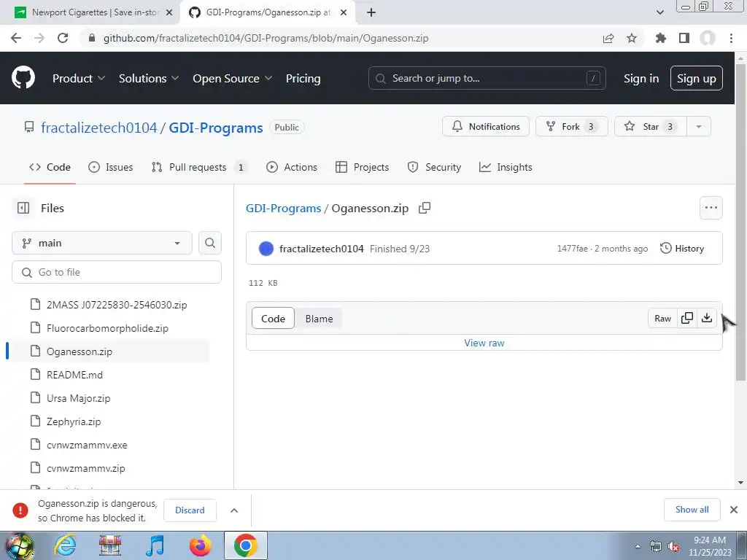
Task: Click the View raw link
Action: 484,343
